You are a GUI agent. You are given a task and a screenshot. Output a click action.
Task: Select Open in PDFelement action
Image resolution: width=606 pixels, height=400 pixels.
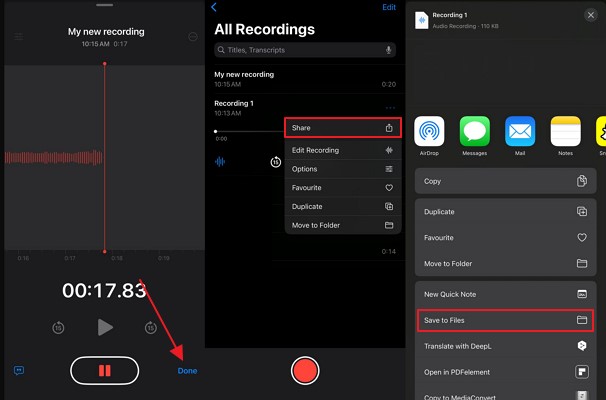(506, 372)
